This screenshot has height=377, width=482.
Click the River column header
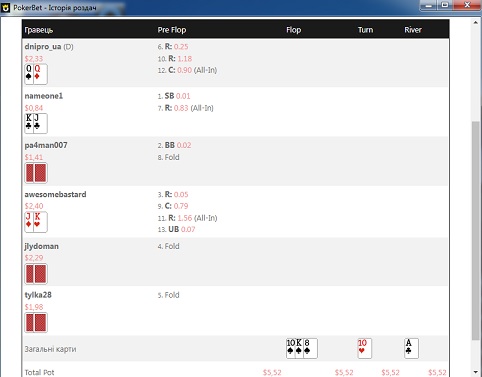pos(413,30)
